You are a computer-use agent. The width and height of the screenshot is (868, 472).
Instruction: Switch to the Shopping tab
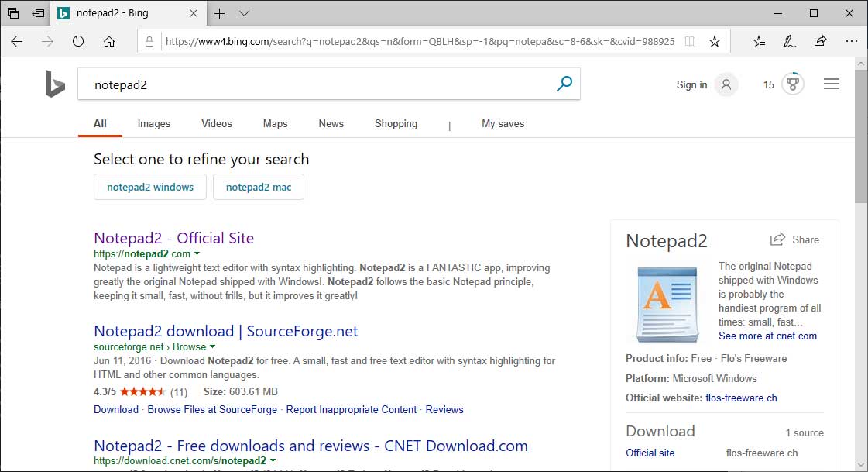click(396, 123)
